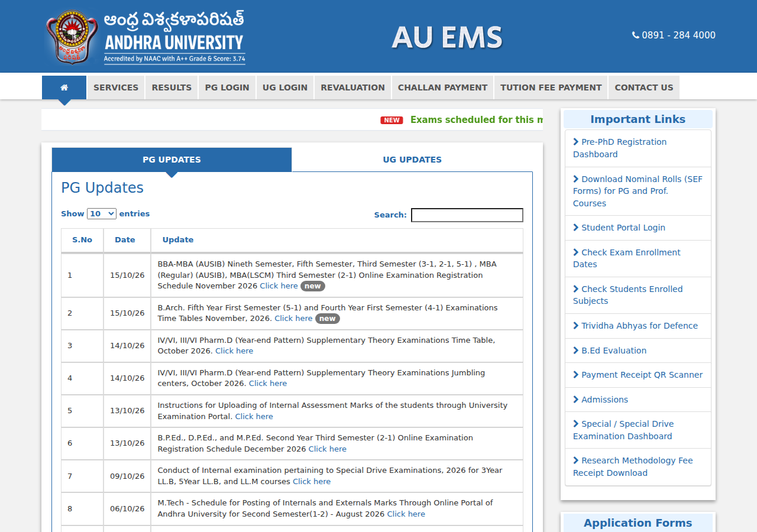Open Download Nominal Rolls (SEF Forms) link

tap(638, 191)
